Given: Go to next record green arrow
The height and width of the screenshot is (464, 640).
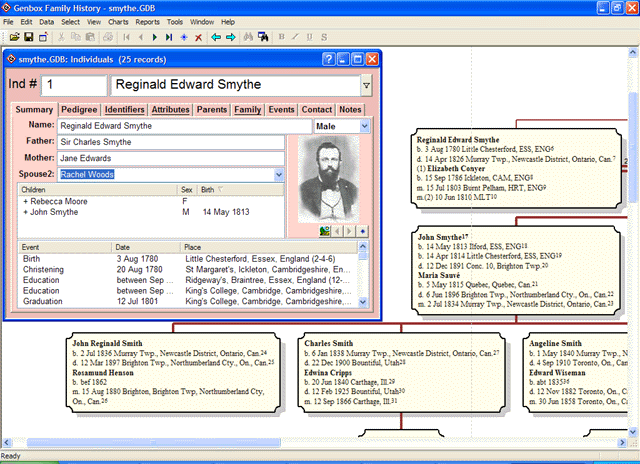Looking at the screenshot, I should point(155,37).
